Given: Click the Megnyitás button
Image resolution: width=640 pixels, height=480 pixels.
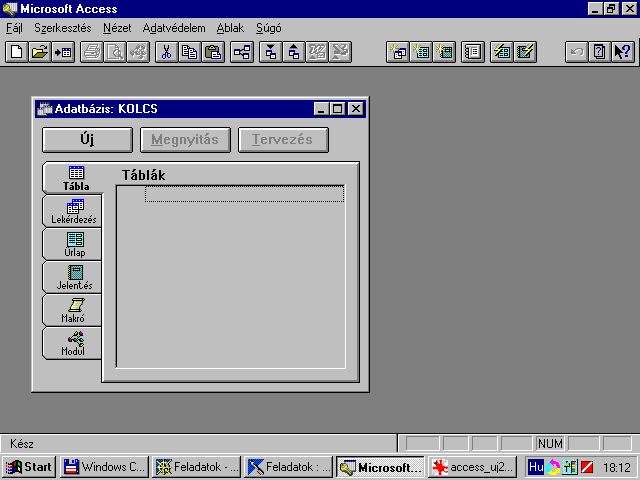Looking at the screenshot, I should point(185,140).
